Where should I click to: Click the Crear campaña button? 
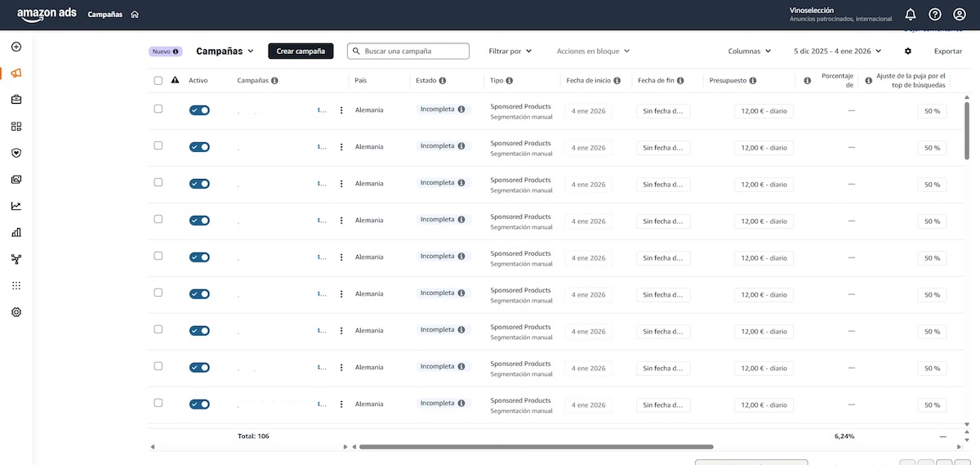click(x=301, y=51)
